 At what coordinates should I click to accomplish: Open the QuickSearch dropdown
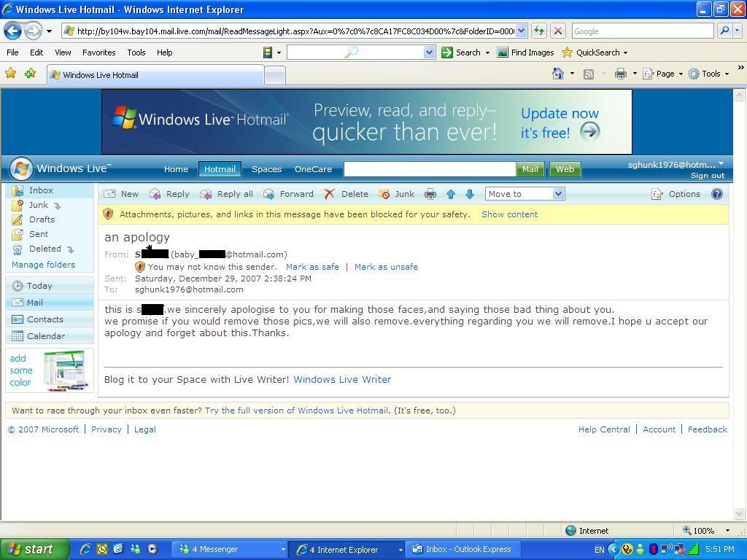point(625,52)
